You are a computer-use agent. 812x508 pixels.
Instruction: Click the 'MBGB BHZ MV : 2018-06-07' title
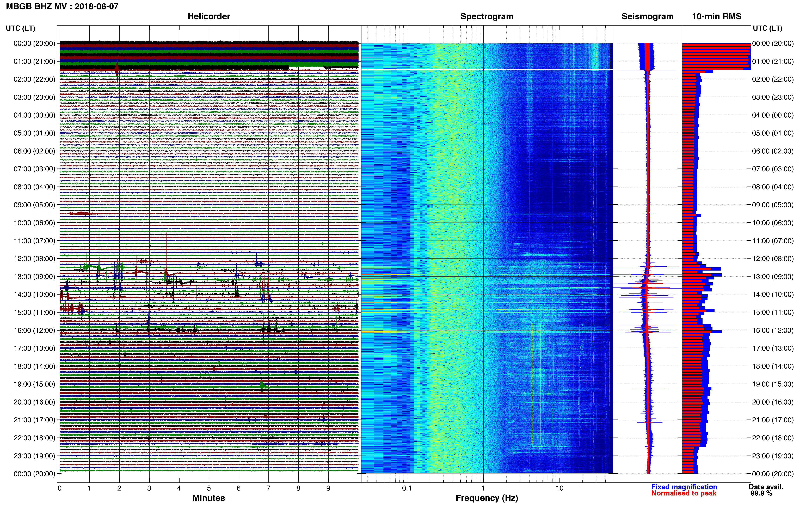62,6
